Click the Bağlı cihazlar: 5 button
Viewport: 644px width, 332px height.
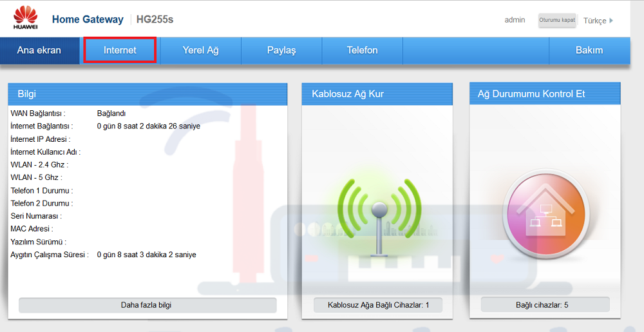click(545, 305)
